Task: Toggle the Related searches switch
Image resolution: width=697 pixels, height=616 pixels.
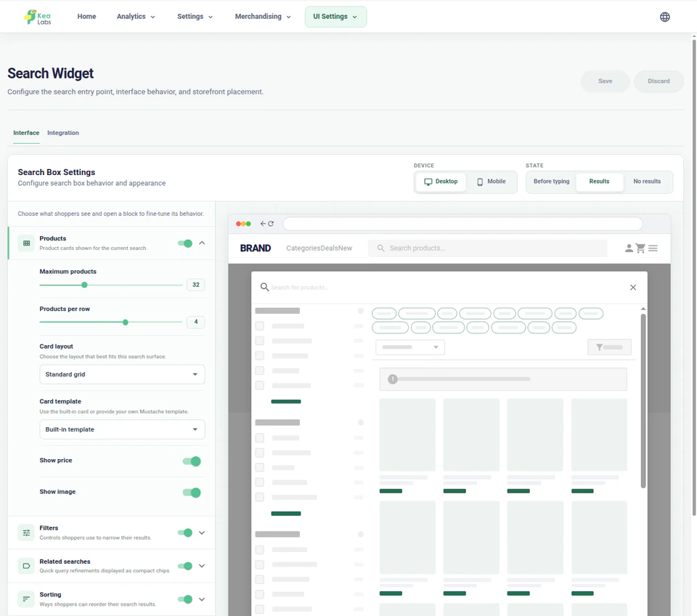Action: (x=185, y=566)
